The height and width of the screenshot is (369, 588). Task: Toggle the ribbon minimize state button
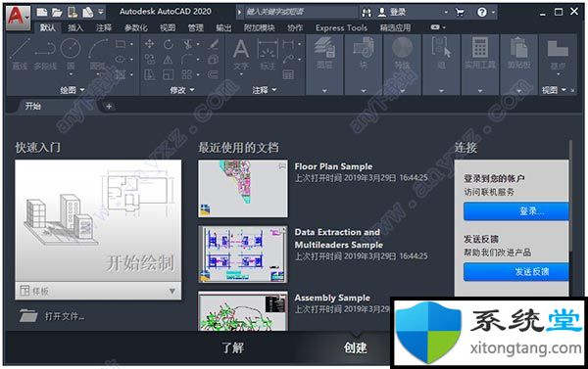click(435, 27)
